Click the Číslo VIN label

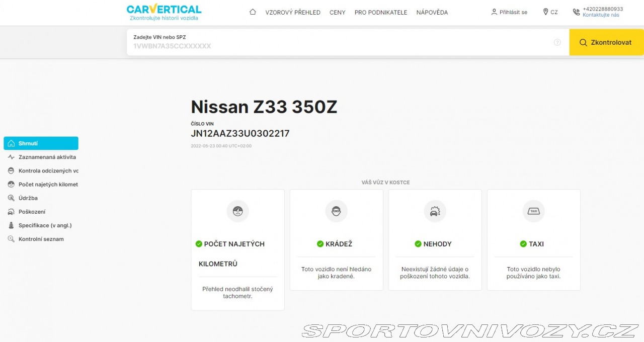pyautogui.click(x=202, y=124)
